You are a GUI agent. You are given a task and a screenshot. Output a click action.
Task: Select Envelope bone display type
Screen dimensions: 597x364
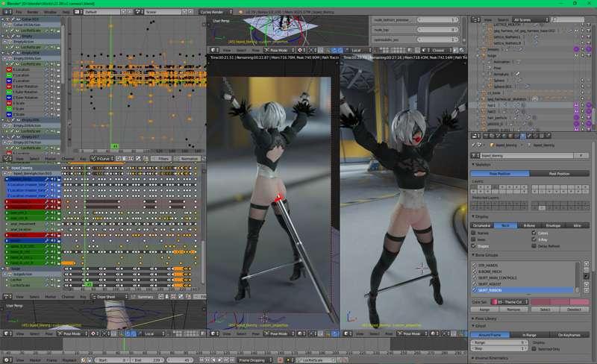553,225
